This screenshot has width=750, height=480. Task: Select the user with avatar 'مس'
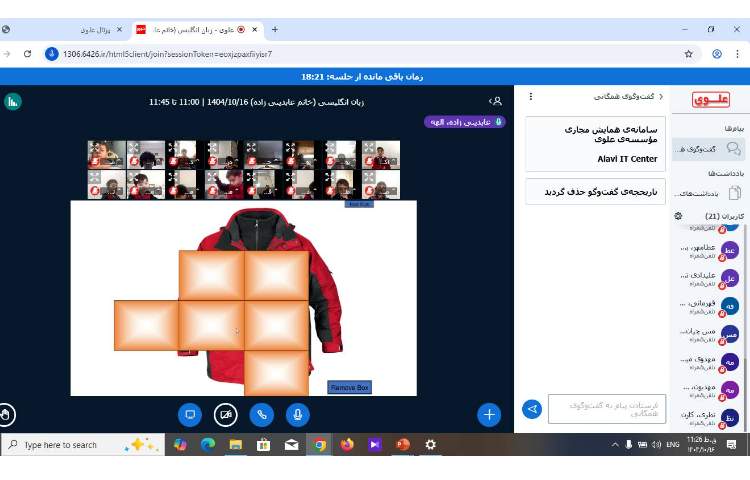[x=710, y=334]
